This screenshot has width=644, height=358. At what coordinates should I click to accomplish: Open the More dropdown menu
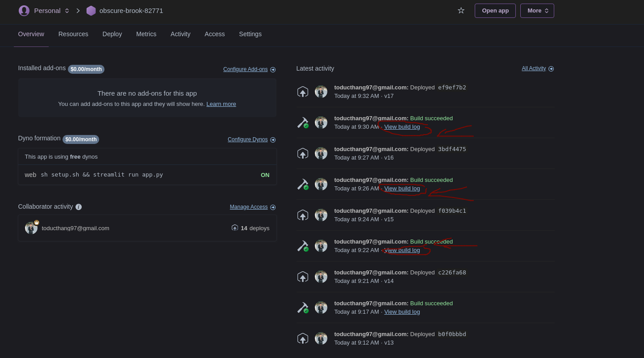(537, 11)
